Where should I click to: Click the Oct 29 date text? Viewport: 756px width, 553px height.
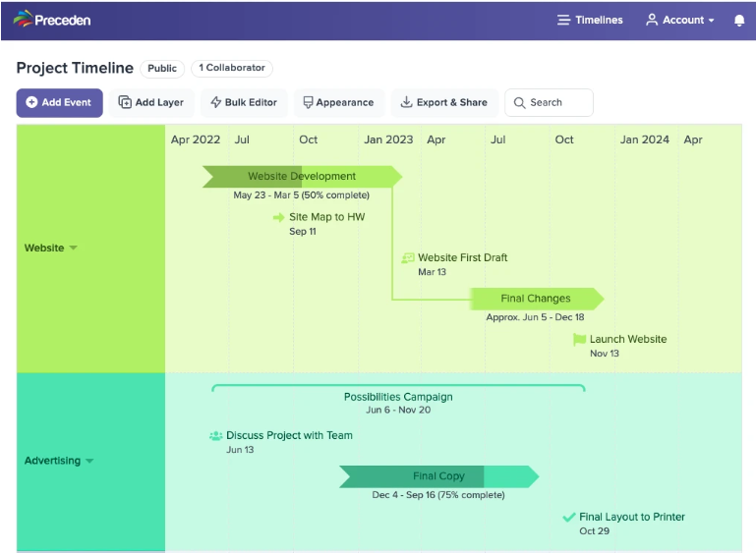click(x=594, y=531)
